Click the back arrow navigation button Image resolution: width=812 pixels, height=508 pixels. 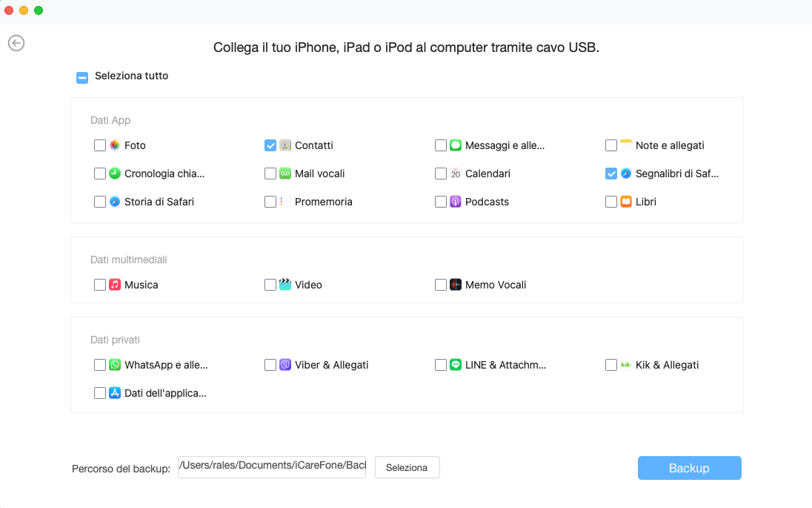pyautogui.click(x=16, y=42)
